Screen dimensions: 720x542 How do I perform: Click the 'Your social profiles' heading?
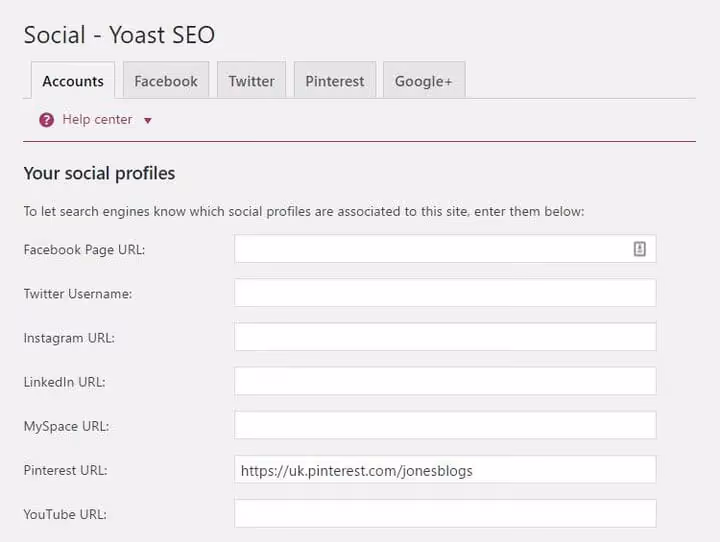99,174
